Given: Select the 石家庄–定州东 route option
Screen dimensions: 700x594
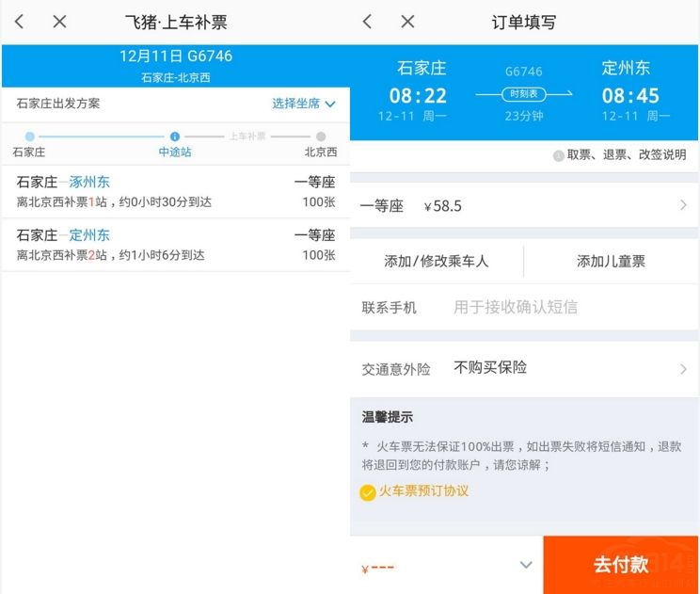Looking at the screenshot, I should pyautogui.click(x=175, y=245).
